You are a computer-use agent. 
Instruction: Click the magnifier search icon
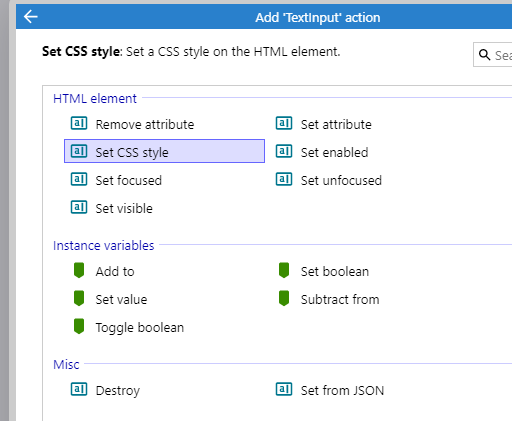pos(484,55)
